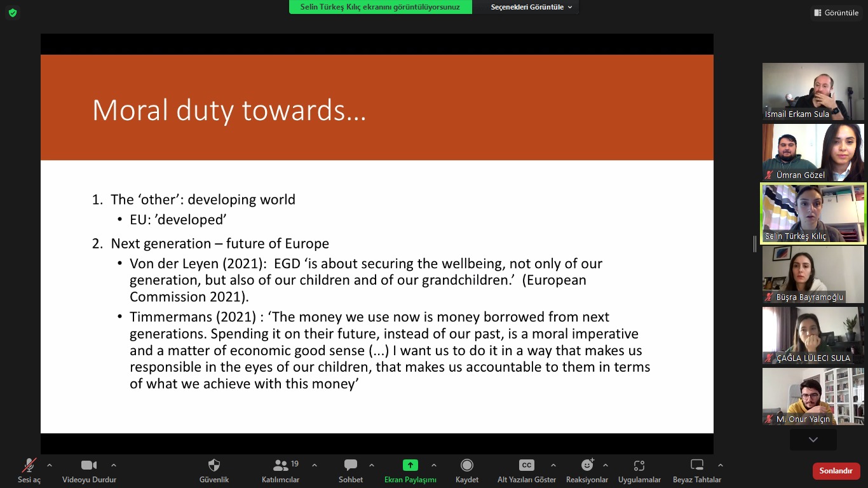
Task: Click the green Ekran Paylaşımı share icon
Action: 410,466
